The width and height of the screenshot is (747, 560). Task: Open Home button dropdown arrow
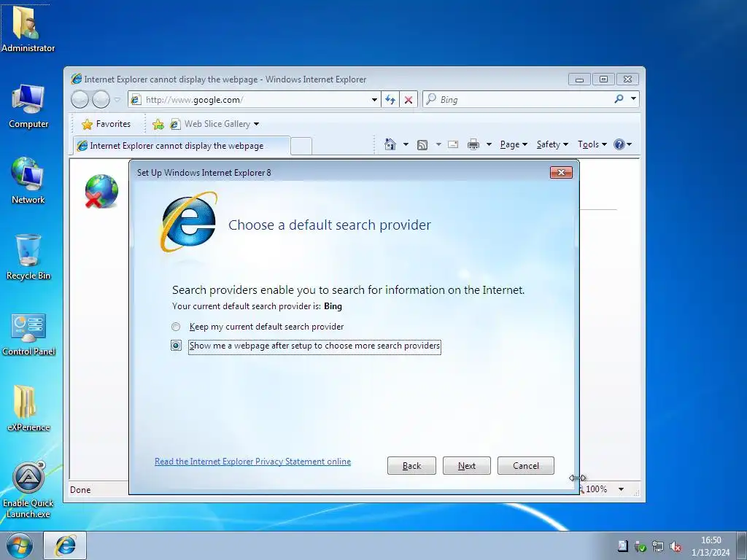406,144
